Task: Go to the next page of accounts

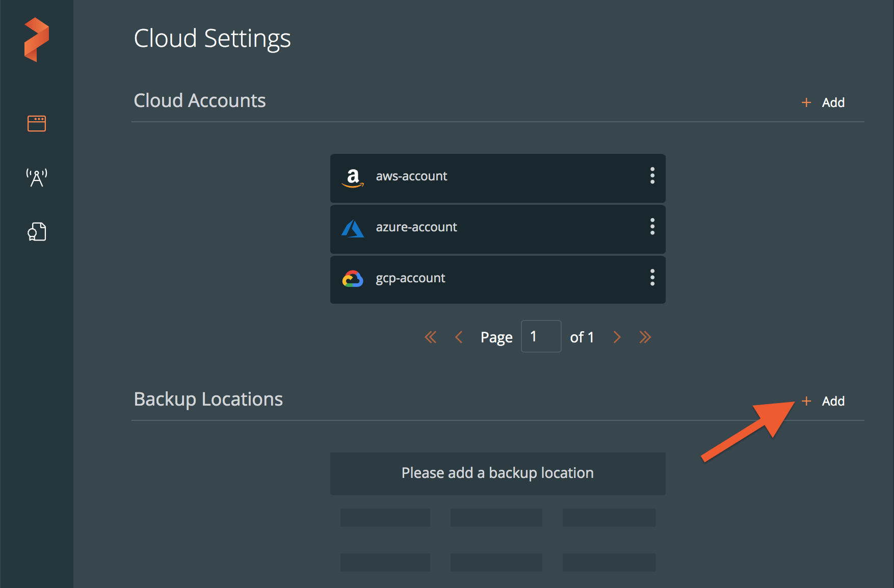Action: click(x=617, y=337)
